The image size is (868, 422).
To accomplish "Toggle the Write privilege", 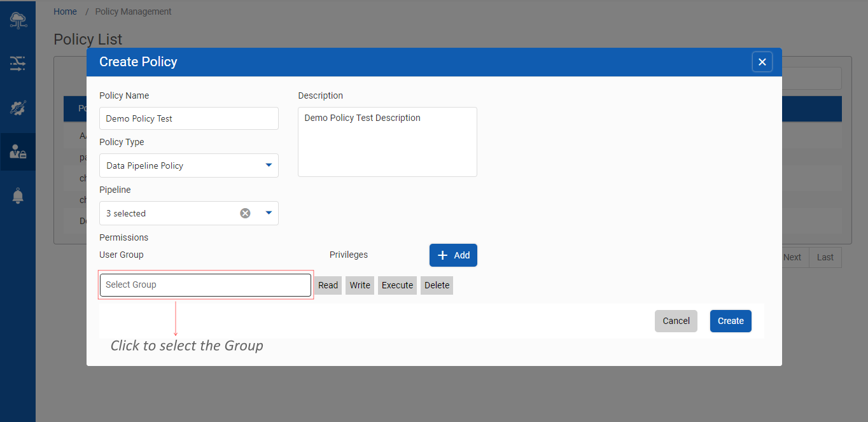I will [360, 285].
